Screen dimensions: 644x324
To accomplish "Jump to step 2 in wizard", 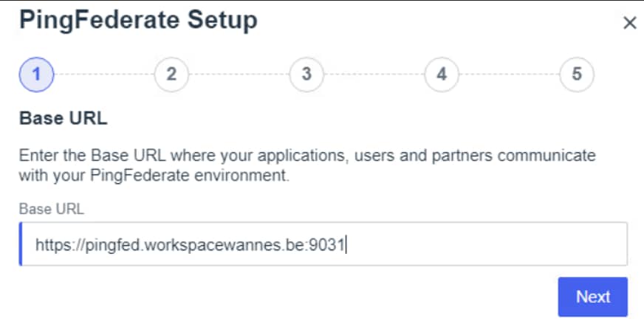I will [x=171, y=75].
